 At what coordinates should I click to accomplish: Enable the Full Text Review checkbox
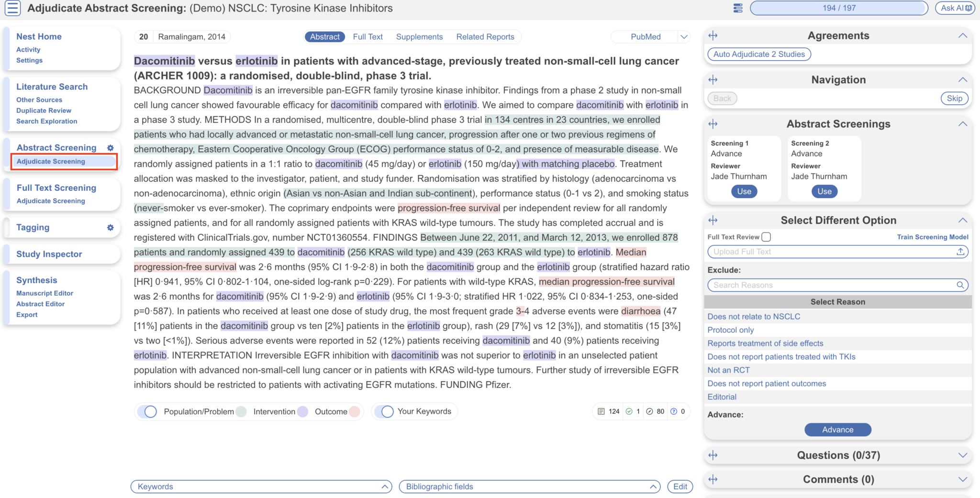click(766, 236)
